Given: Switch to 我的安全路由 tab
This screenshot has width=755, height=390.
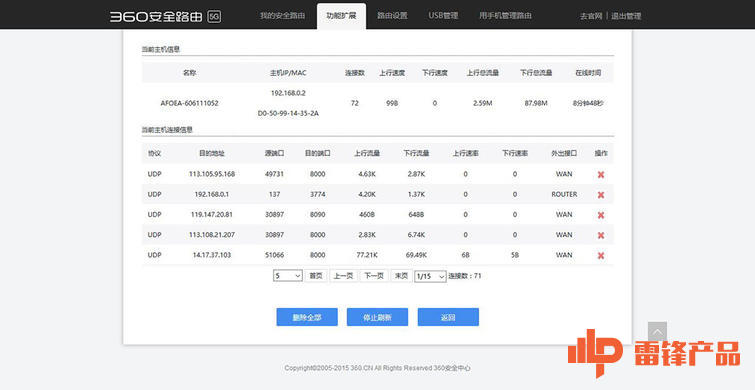Looking at the screenshot, I should coord(283,15).
